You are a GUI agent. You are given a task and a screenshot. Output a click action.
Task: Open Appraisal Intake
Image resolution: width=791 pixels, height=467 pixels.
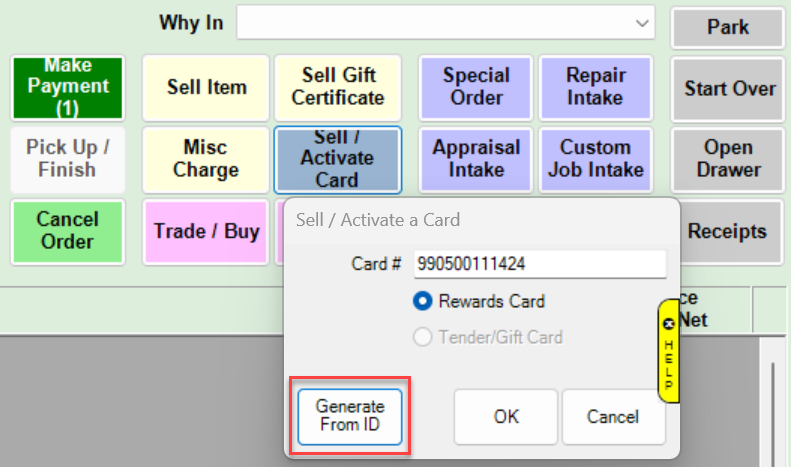coord(476,159)
